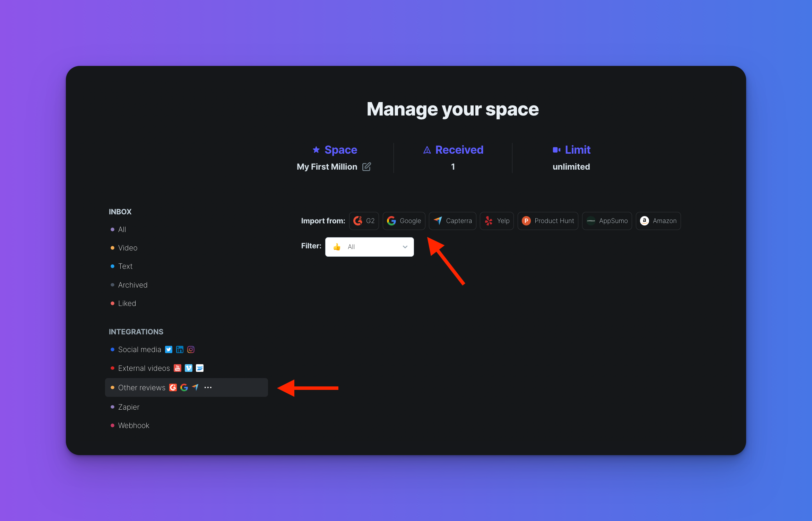
Task: Import reviews from Product Hunt
Action: tap(548, 221)
